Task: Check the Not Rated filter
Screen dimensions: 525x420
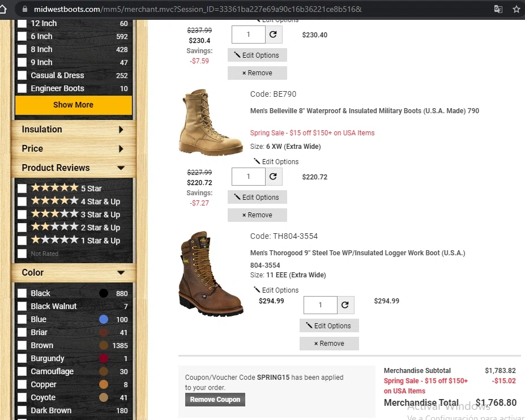Action: pos(22,254)
